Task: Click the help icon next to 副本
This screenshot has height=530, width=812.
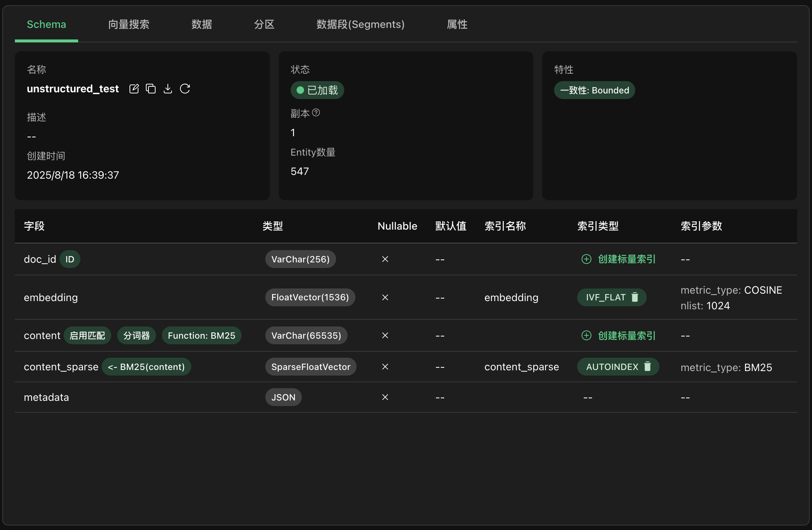Action: tap(316, 112)
